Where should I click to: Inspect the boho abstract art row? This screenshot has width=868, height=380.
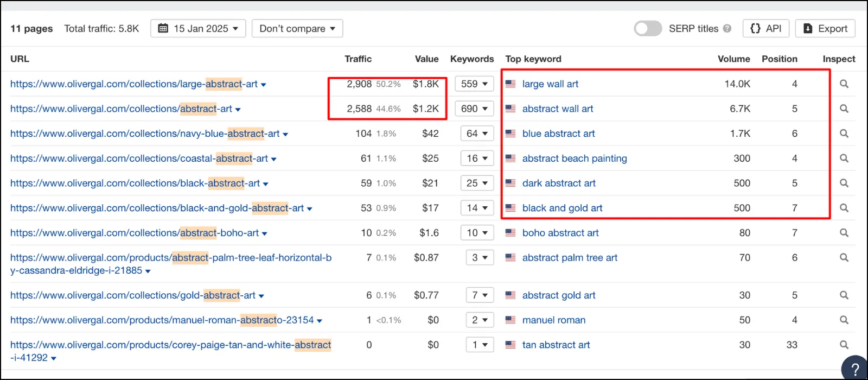(x=844, y=233)
